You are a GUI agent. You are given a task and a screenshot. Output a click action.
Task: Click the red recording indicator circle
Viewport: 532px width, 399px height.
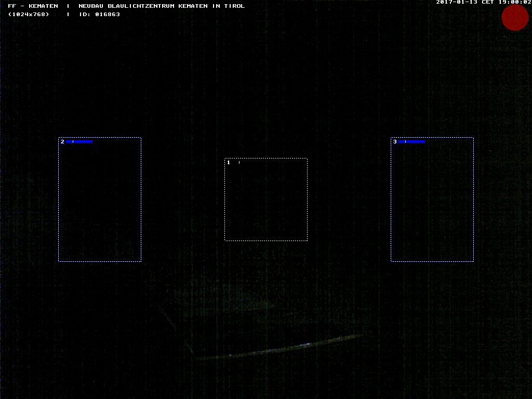point(515,18)
